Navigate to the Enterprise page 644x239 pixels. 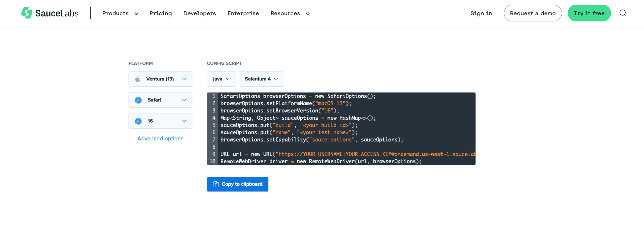coord(243,13)
